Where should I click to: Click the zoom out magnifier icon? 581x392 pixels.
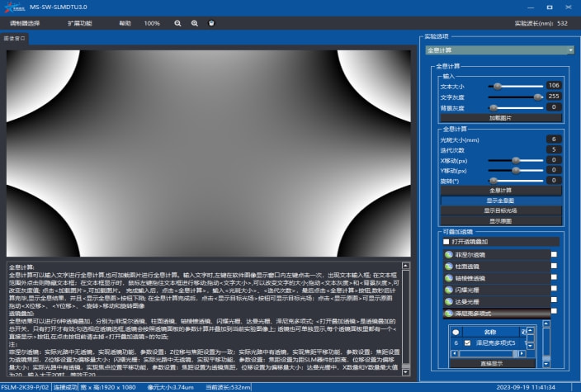click(x=177, y=23)
